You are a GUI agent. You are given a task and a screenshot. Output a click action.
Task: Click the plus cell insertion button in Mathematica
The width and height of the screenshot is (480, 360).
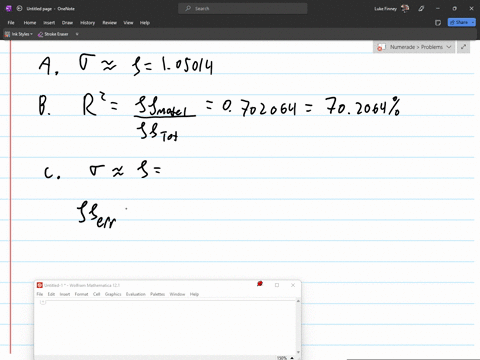click(43, 302)
